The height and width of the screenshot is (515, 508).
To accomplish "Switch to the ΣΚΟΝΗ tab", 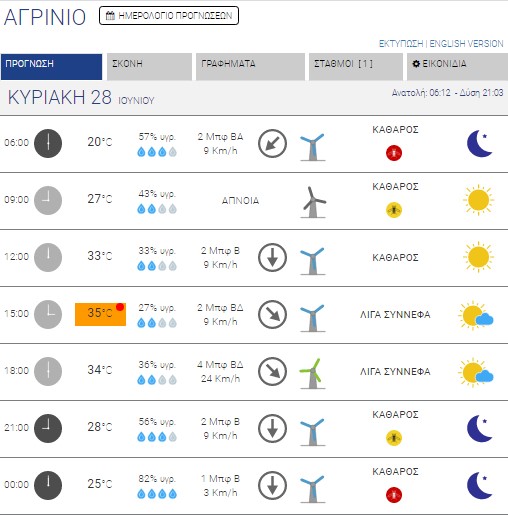I will tap(149, 67).
